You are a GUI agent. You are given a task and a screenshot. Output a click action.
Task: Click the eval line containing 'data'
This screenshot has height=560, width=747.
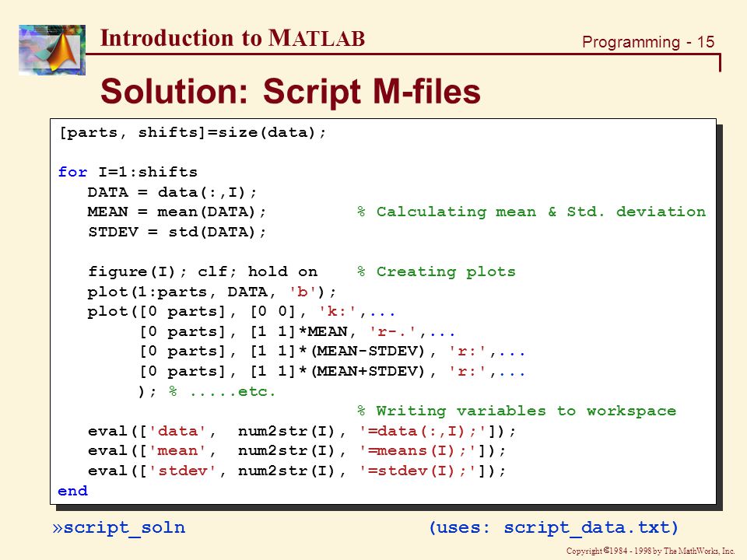[x=302, y=432]
